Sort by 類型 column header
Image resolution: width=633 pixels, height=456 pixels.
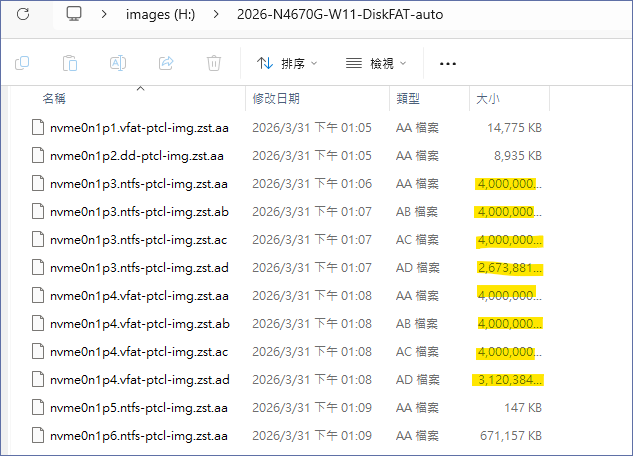[408, 99]
